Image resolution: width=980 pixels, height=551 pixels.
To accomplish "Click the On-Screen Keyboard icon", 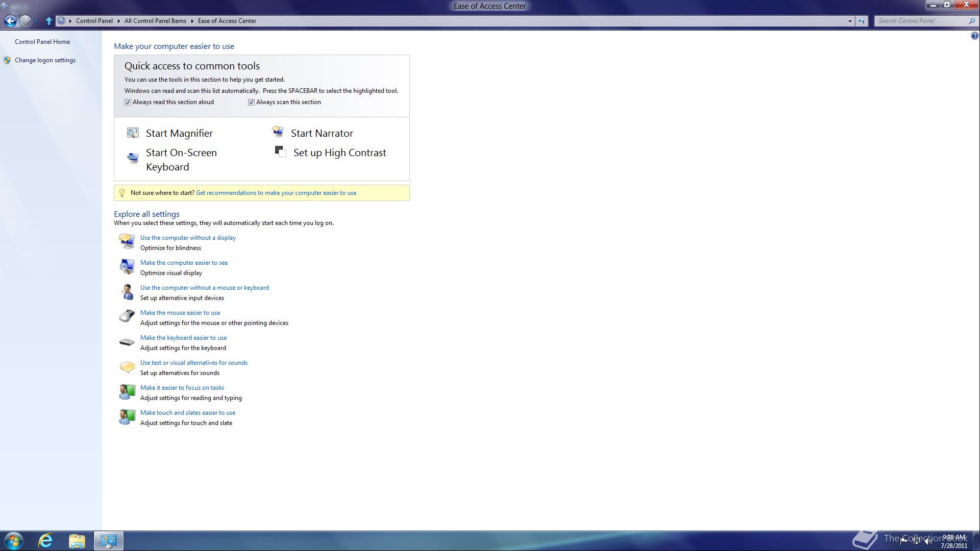I will tap(133, 158).
